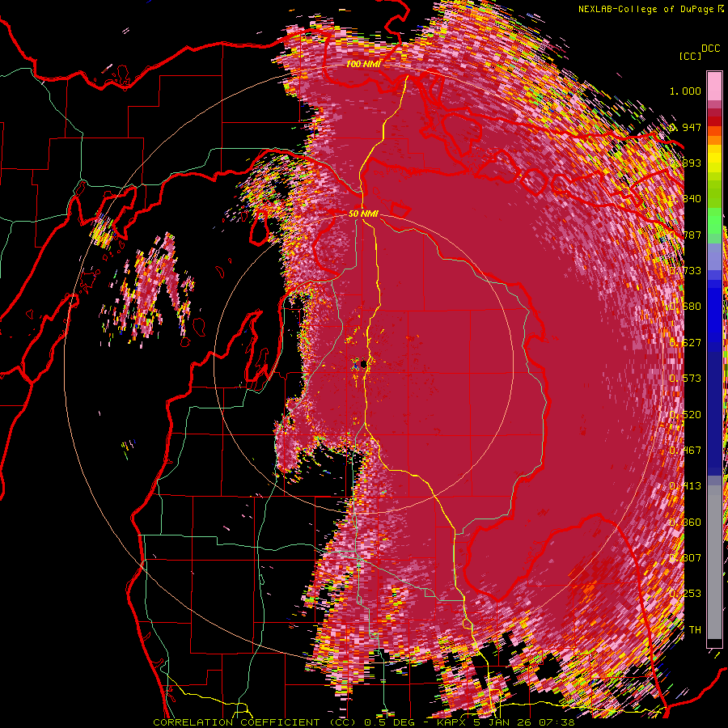Click the 0.467 legend value
The height and width of the screenshot is (728, 728).
[x=685, y=451]
